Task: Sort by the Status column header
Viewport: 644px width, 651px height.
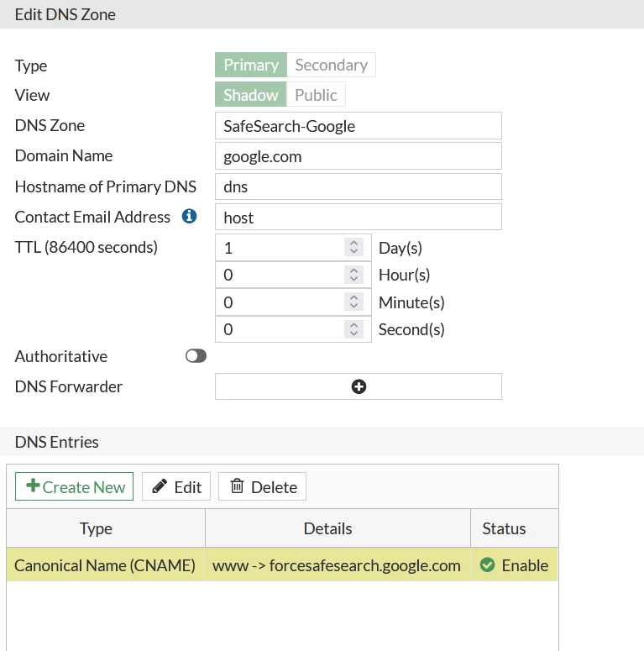Action: click(515, 528)
